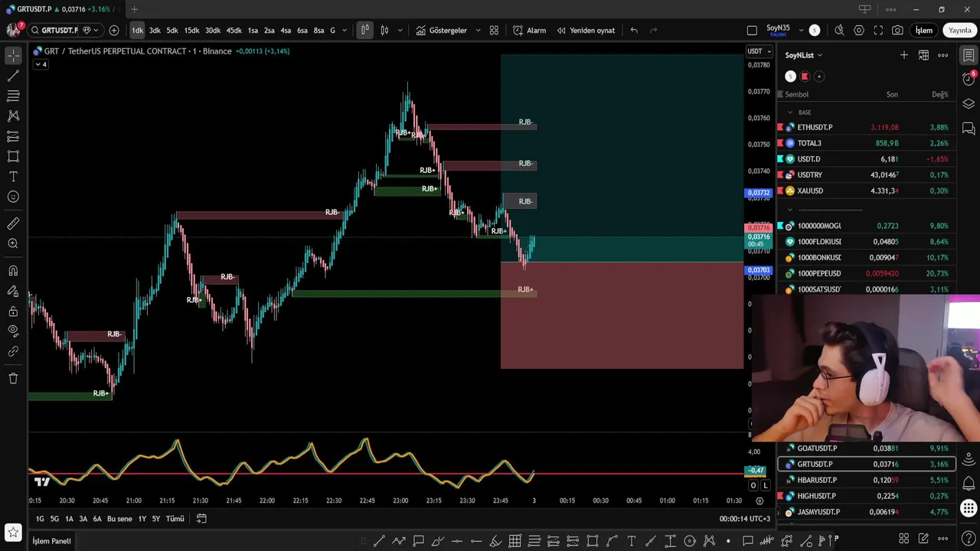Select the text annotation tool
980x551 pixels.
click(13, 177)
